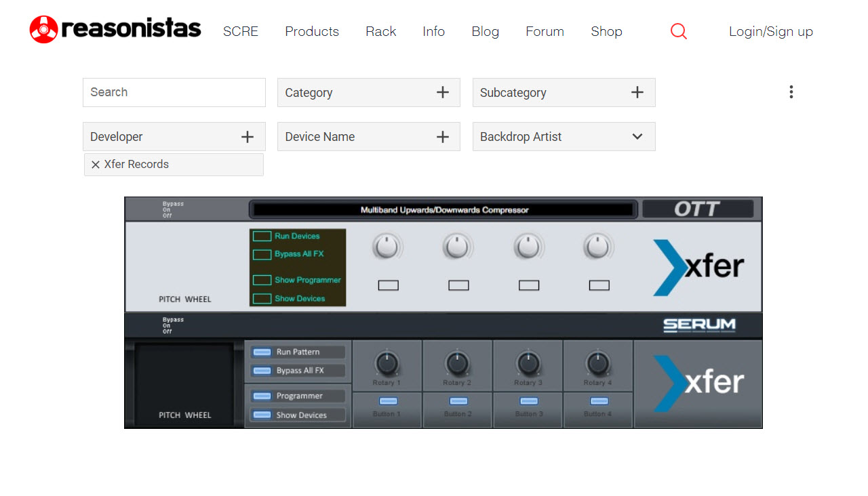Click the second rotary knob on OTT
The width and height of the screenshot is (868, 496).
coord(458,247)
